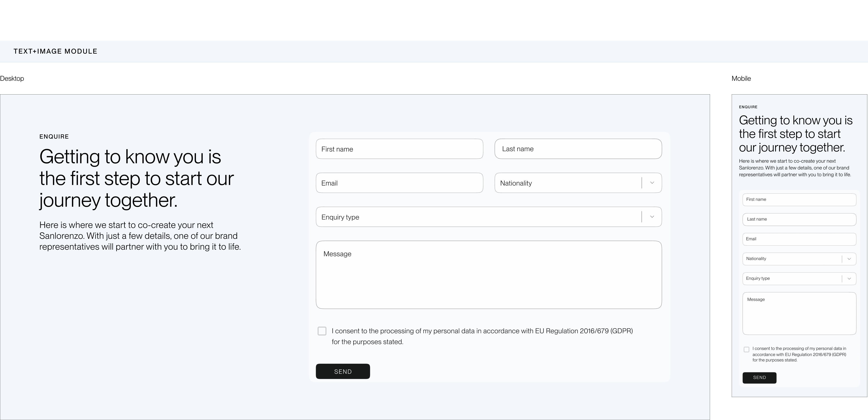Click the desktop Enquiry type chevron arrow
868x420 pixels.
click(652, 217)
